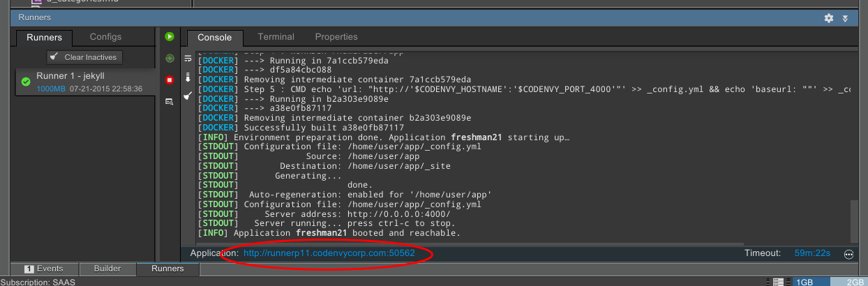
Task: Switch to the Builder bottom tab
Action: [107, 269]
